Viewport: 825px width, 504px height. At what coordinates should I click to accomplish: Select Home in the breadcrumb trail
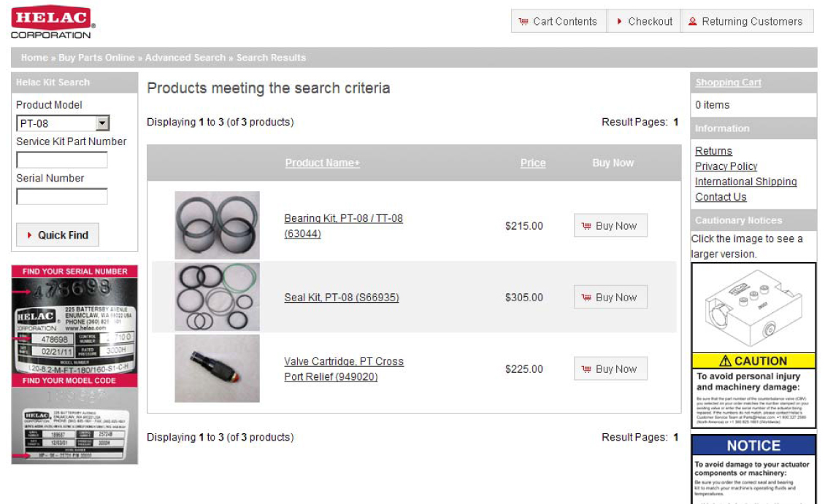point(33,57)
